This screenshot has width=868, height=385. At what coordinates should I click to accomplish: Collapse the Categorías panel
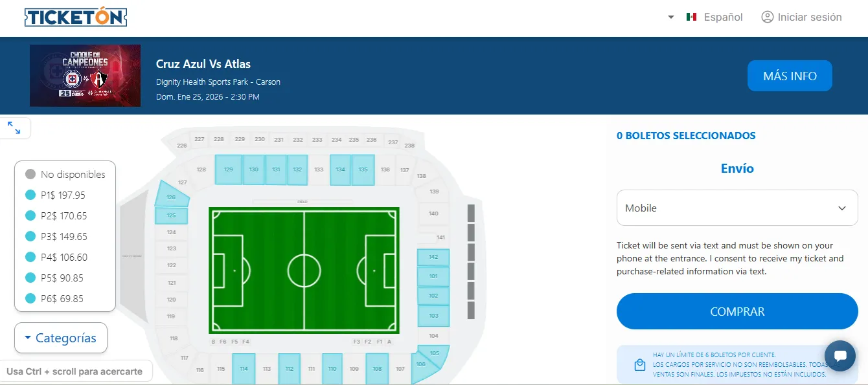(x=60, y=337)
